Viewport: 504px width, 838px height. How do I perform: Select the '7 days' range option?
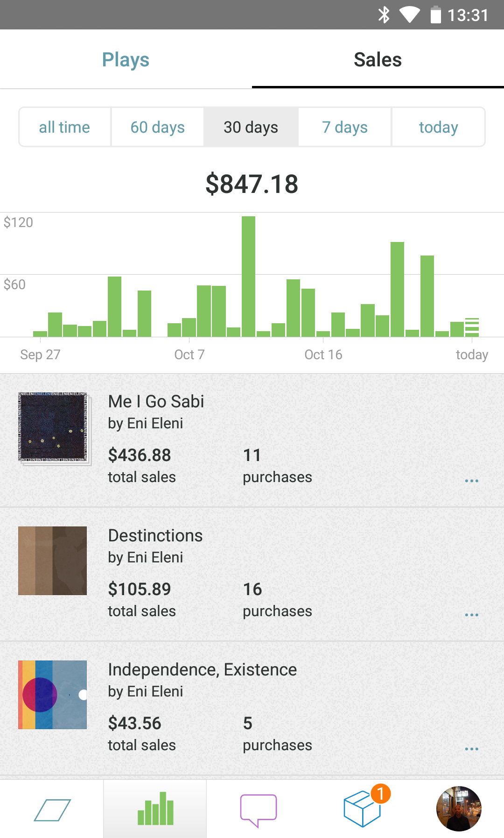(x=345, y=127)
